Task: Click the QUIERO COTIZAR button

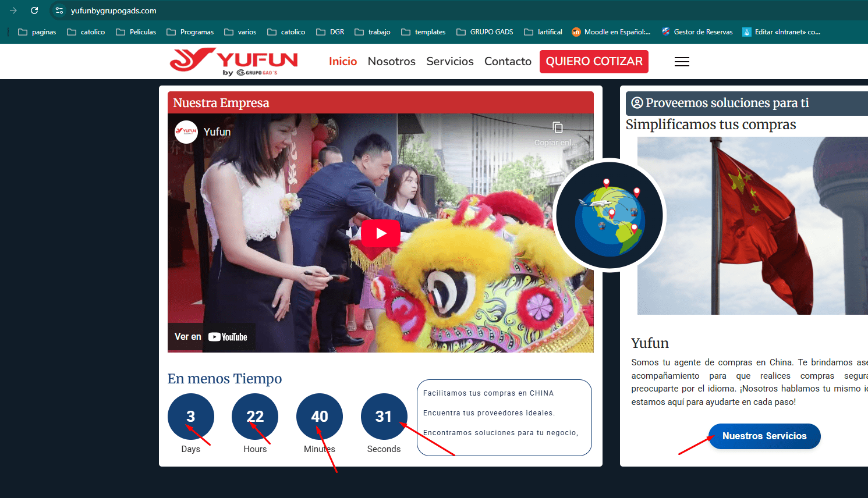Action: coord(594,62)
